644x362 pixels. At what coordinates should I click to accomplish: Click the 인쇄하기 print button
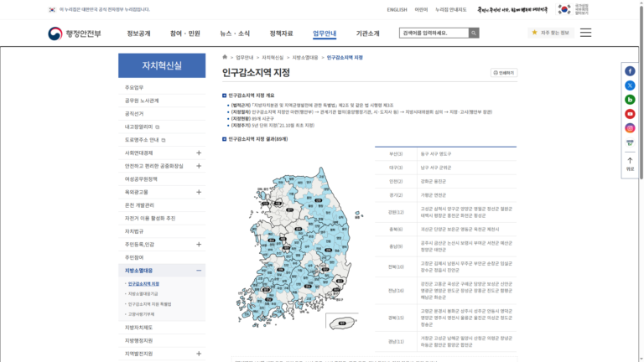click(504, 73)
